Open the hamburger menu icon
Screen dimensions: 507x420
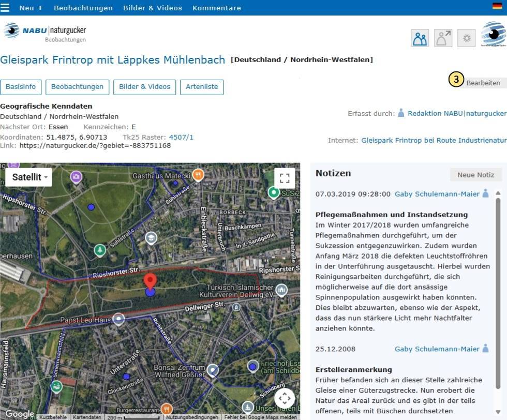5,7
